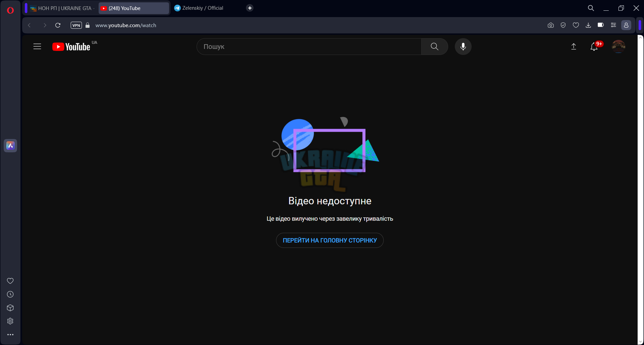
Task: Go forward to next page
Action: coord(45,25)
